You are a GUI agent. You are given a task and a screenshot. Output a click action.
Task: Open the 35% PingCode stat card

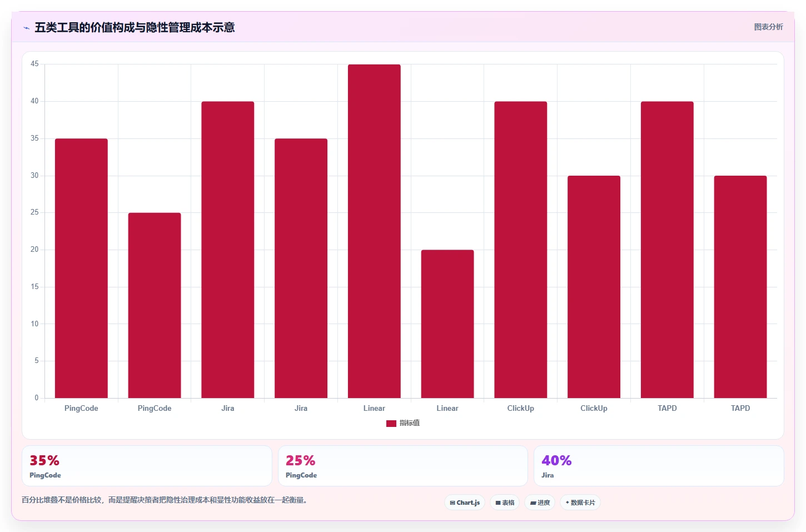coord(147,466)
